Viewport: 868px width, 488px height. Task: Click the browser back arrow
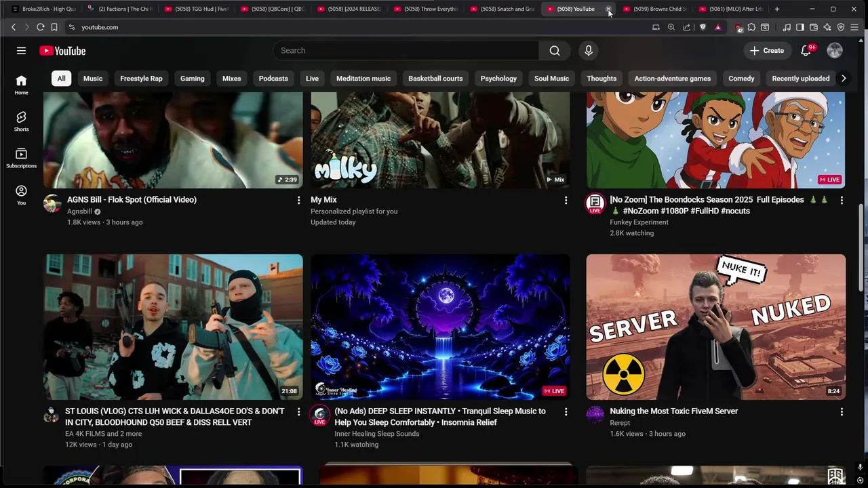point(14,27)
